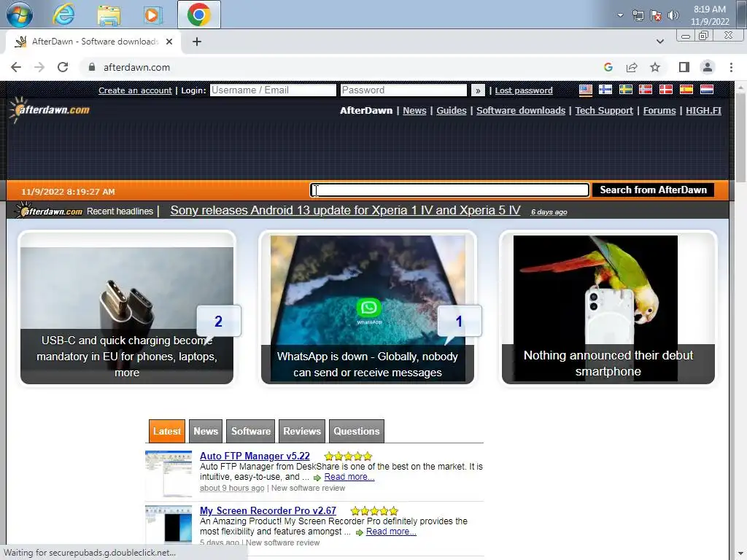
Task: Open Auto FTP Manager v5.22 link
Action: tap(255, 456)
